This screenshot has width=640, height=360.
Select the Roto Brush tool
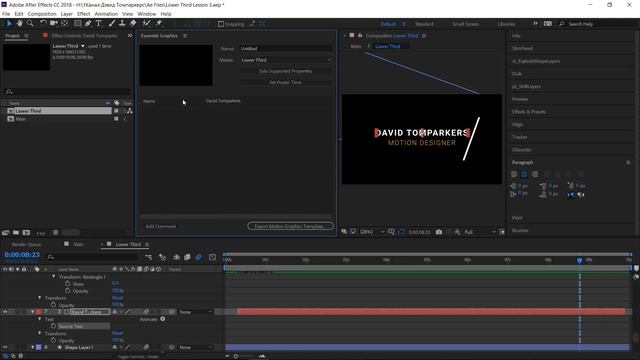pos(147,24)
